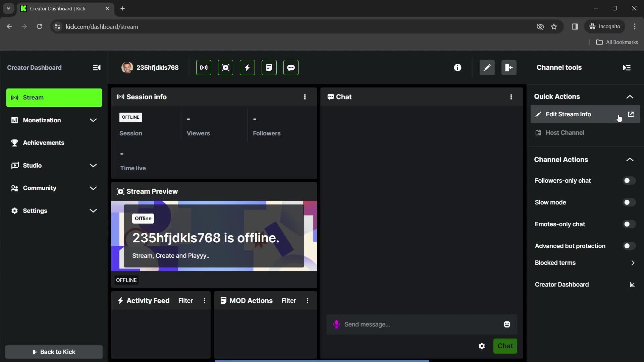Click the Discord integration icon
The image size is (644, 362).
coord(290,68)
